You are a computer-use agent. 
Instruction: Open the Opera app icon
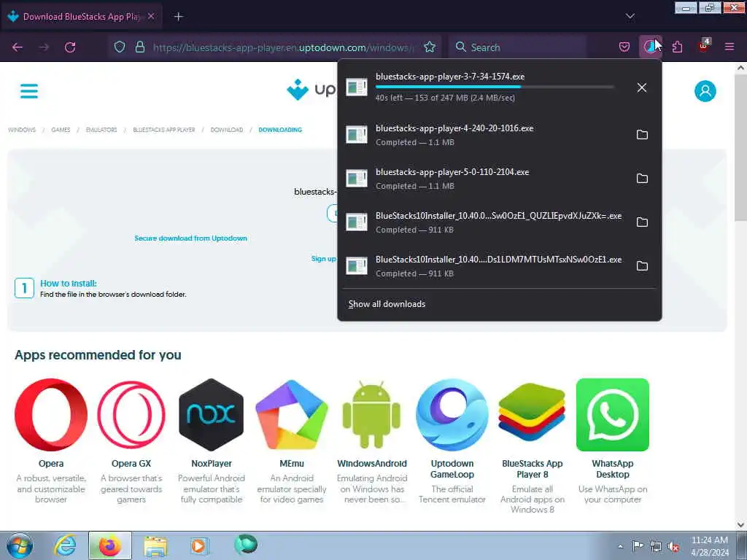[x=51, y=415]
